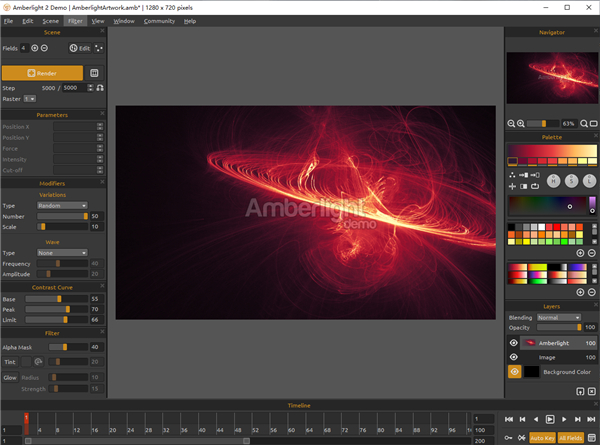Image resolution: width=600 pixels, height=445 pixels.
Task: Remove a field with the minus icon
Action: tap(45, 47)
